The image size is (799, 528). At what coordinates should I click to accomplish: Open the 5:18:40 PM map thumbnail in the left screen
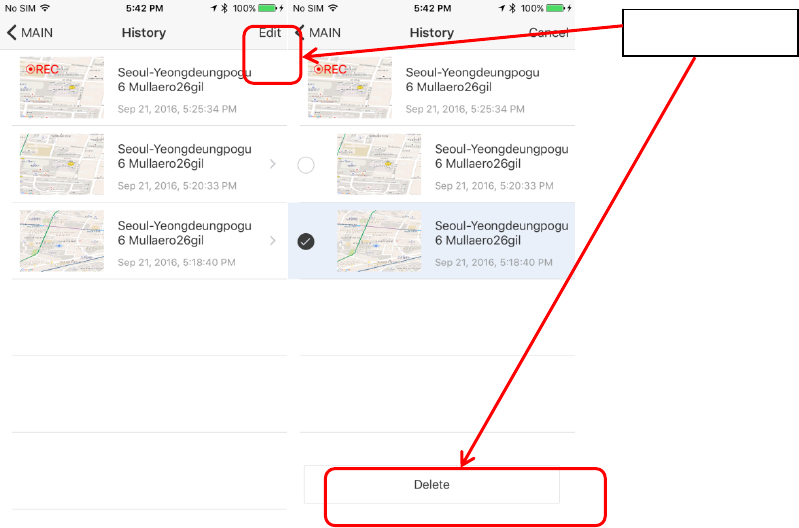tap(62, 241)
